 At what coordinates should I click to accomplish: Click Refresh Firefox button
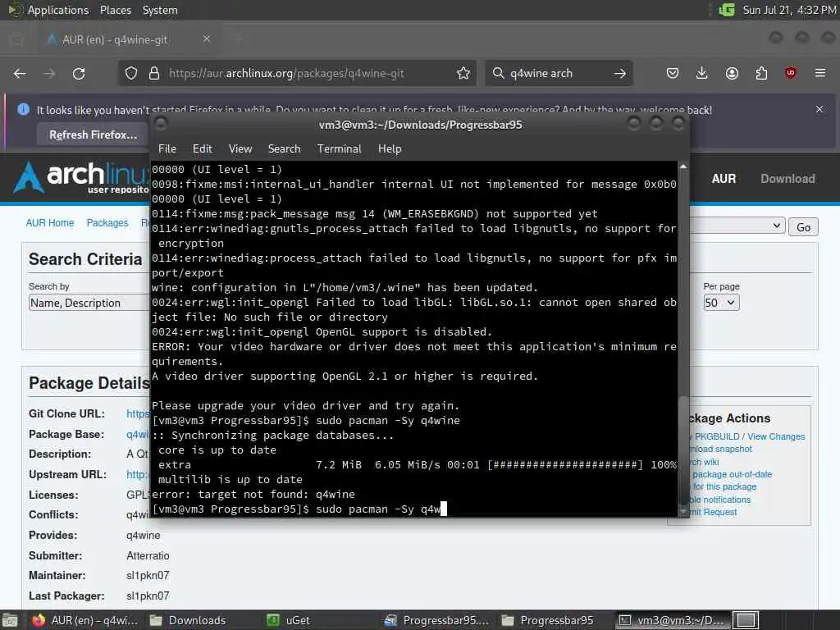tap(94, 135)
